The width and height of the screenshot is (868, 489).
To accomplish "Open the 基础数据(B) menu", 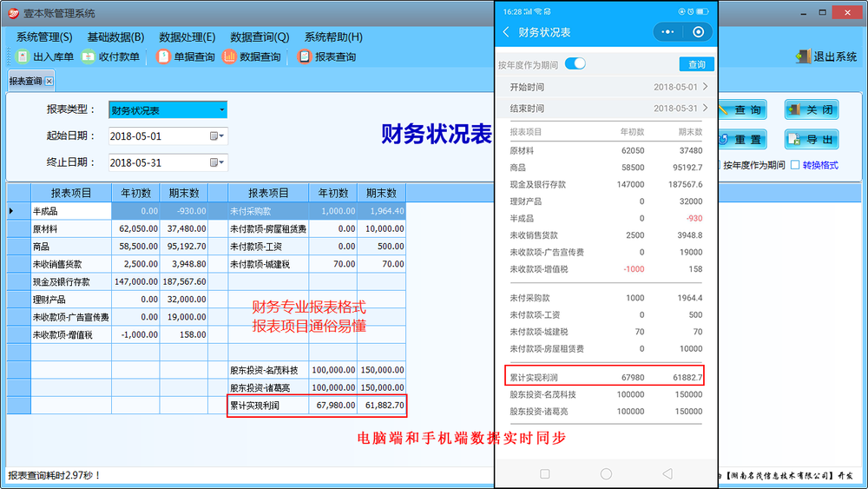I will pos(115,37).
